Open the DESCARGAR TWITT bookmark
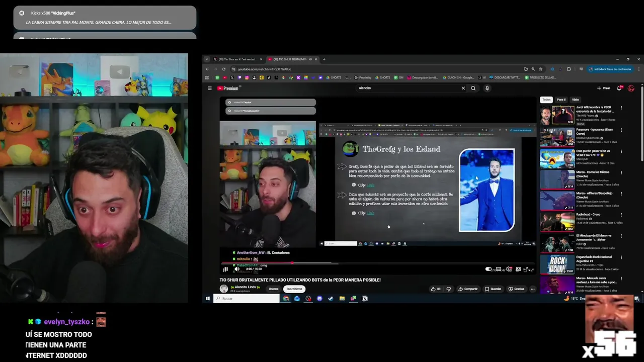This screenshot has height=362, width=644. coord(504,77)
